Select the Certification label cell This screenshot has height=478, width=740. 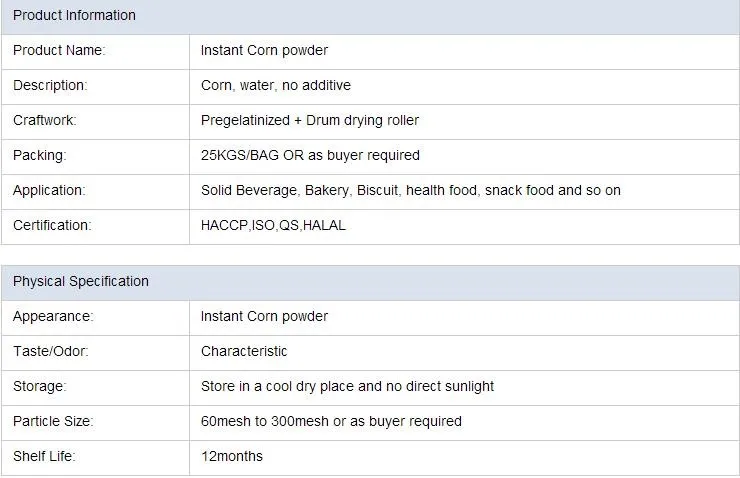52,225
